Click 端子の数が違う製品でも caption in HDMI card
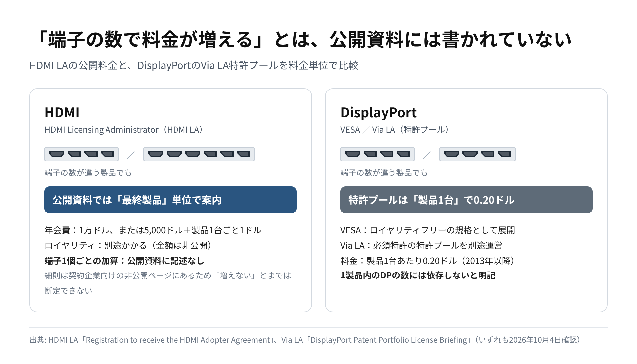 (88, 173)
